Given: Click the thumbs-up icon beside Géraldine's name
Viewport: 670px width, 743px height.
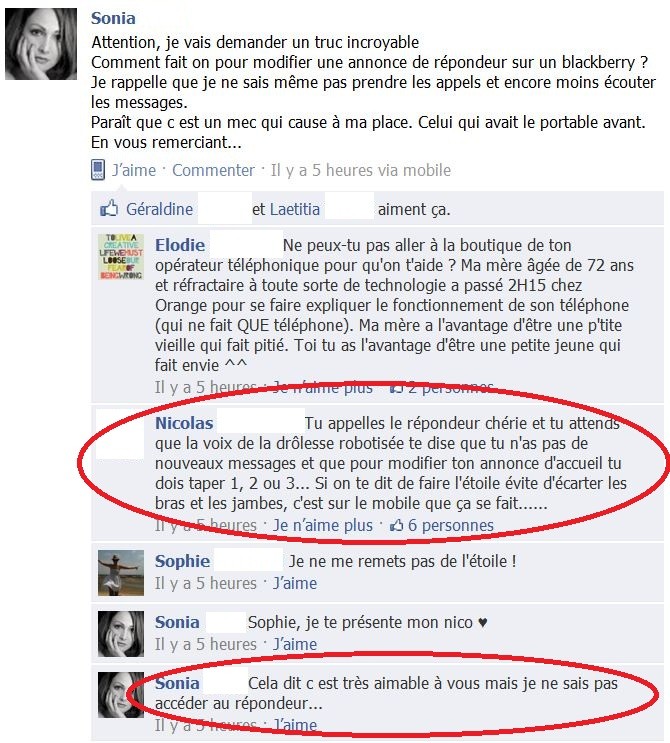Looking at the screenshot, I should click(x=109, y=208).
